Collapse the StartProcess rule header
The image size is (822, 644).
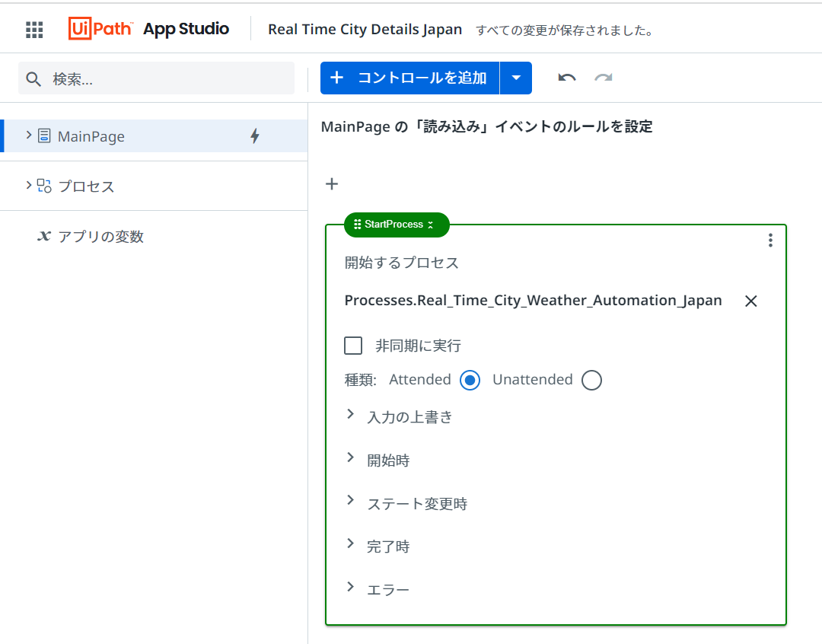(430, 225)
